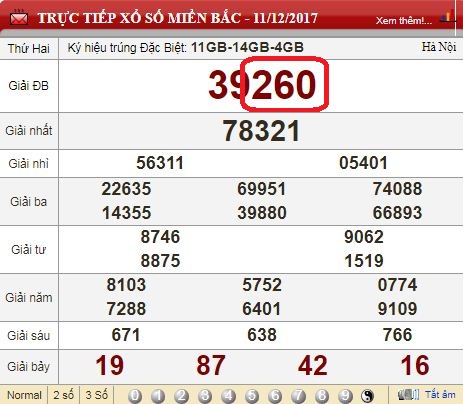Select the digit 0 ball filter
Image resolution: width=463 pixels, height=404 pixels.
(135, 396)
